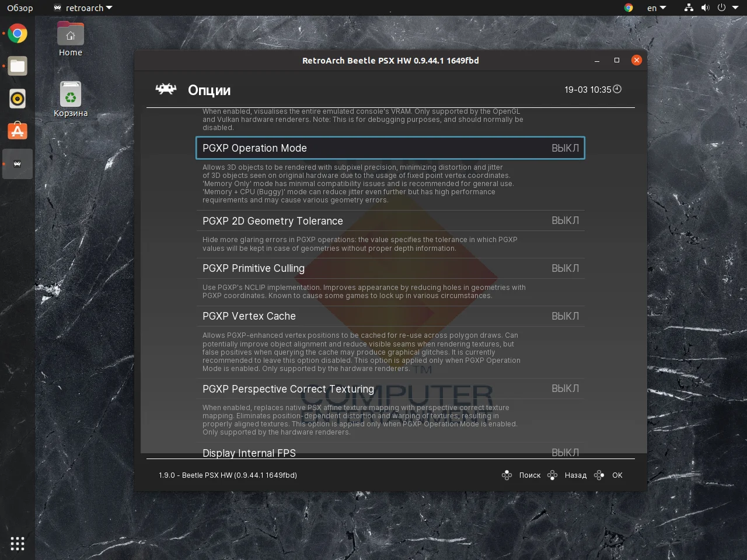The image size is (747, 560).
Task: Select the Home folder on the desktop
Action: (71, 39)
